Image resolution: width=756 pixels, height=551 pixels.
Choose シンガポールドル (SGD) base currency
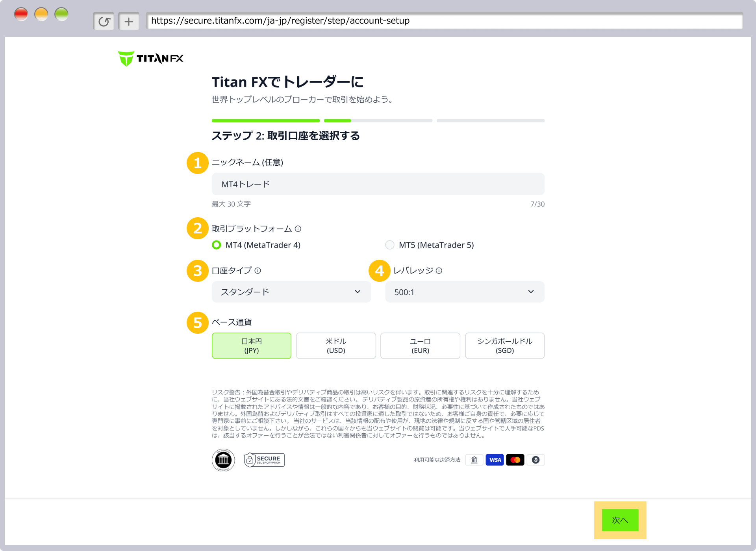coord(505,346)
